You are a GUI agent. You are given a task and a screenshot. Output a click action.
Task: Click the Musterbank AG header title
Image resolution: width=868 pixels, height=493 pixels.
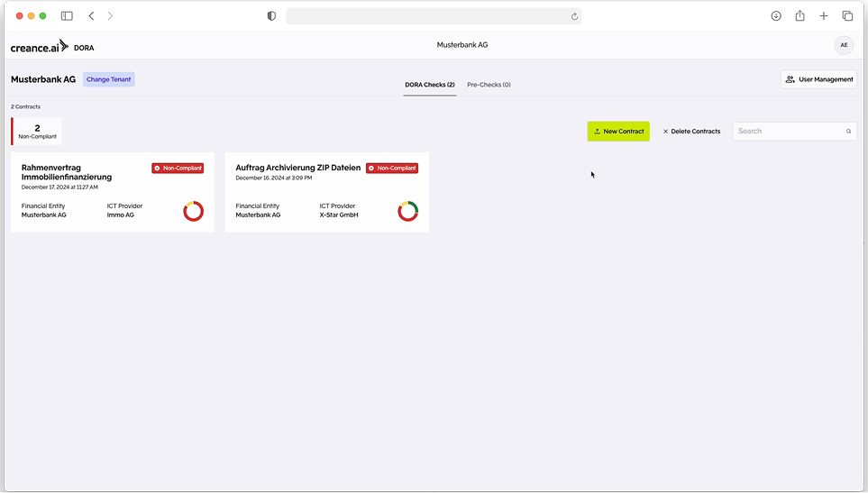462,45
